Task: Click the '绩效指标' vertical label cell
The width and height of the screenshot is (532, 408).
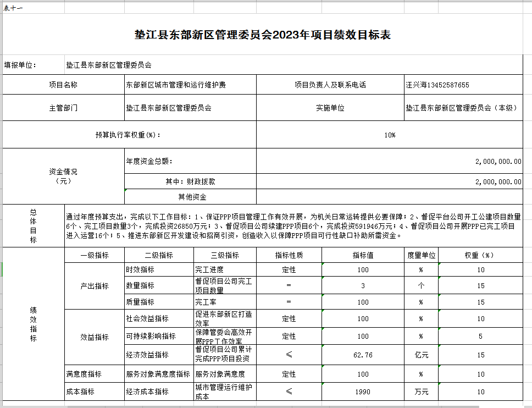Action: 33,324
